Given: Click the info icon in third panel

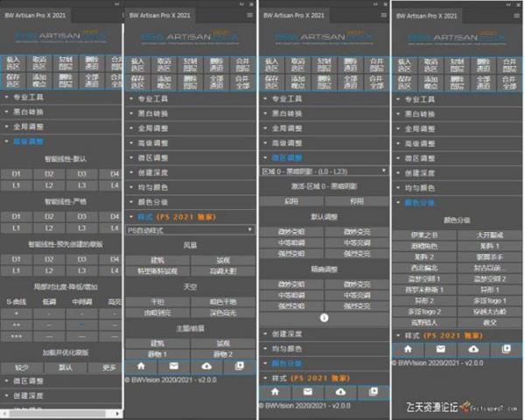Looking at the screenshot, I should pos(324,318).
